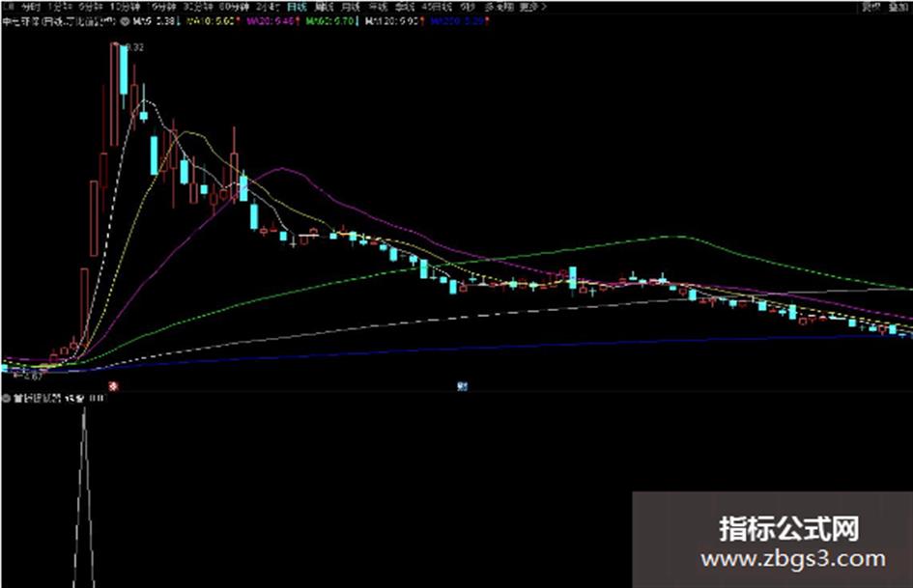Viewport: 913px width, 588px height.
Task: Click the MA5 value label
Action: (154, 21)
